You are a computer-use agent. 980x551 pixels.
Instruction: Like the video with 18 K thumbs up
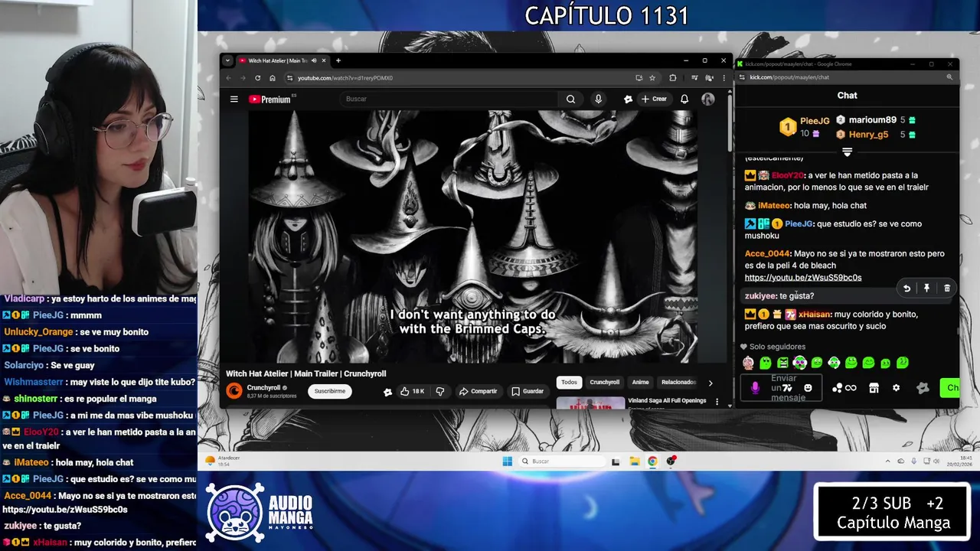coord(413,391)
